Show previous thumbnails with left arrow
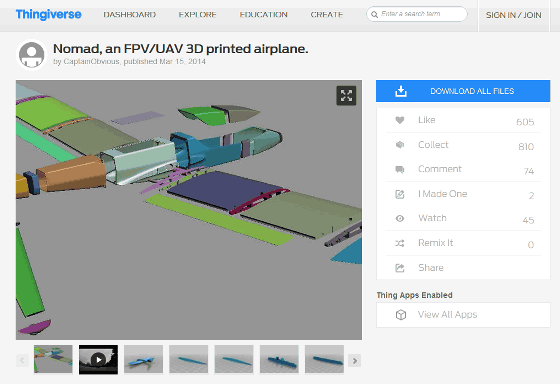The image size is (560, 384). coord(22,360)
